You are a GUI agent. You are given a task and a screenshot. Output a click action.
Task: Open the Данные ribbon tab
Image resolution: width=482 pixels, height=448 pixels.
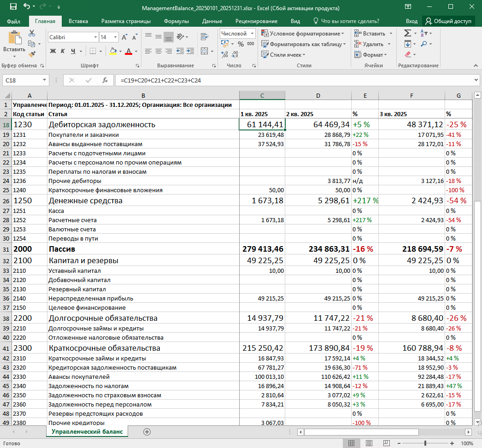click(212, 21)
